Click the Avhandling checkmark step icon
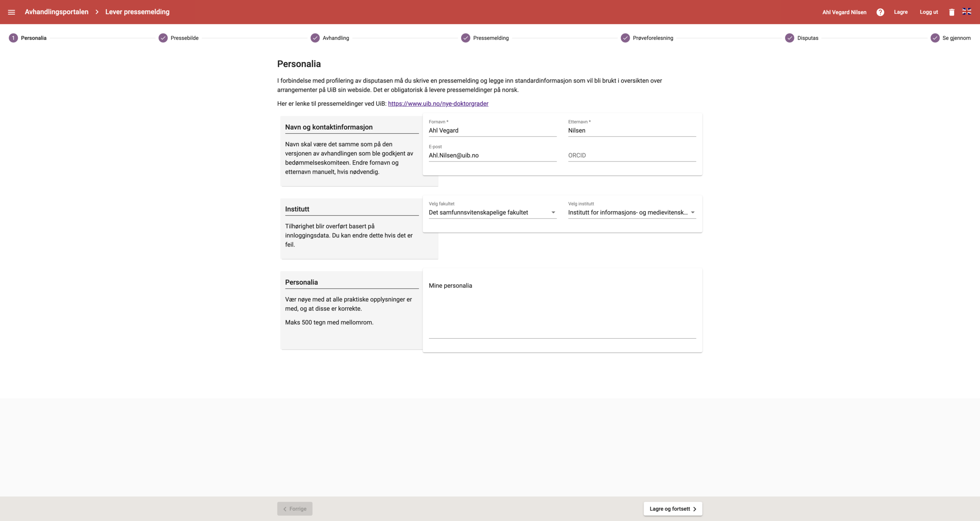This screenshot has width=980, height=521. point(315,38)
